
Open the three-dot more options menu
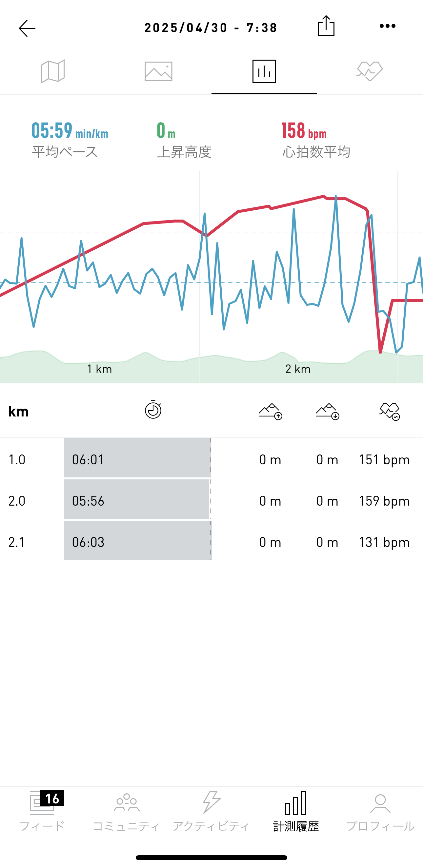point(387,26)
